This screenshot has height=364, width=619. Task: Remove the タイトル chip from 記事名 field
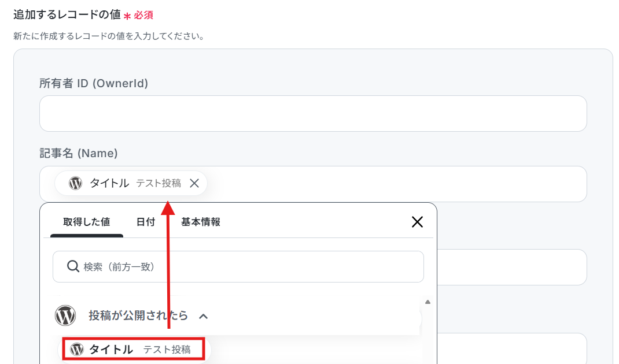pyautogui.click(x=194, y=183)
